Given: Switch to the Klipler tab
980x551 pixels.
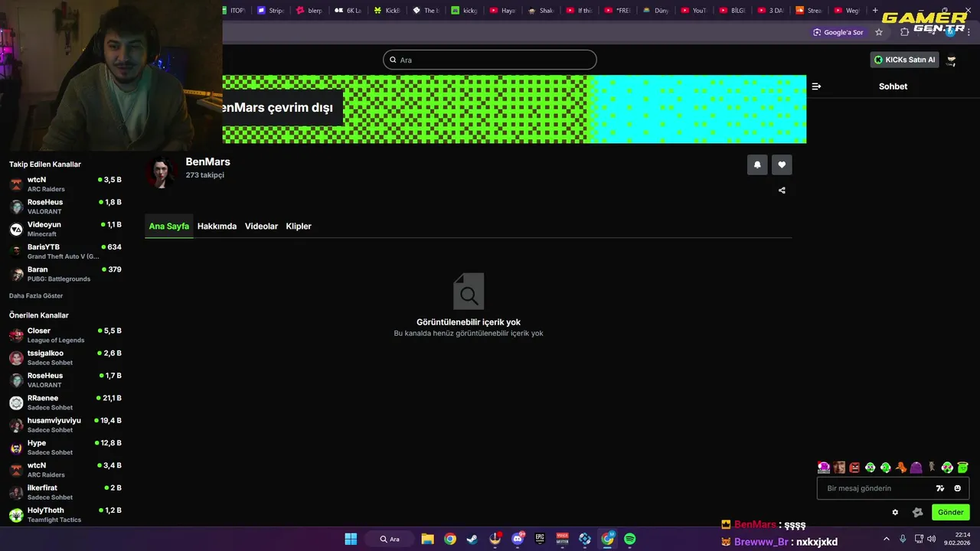Looking at the screenshot, I should [x=299, y=227].
